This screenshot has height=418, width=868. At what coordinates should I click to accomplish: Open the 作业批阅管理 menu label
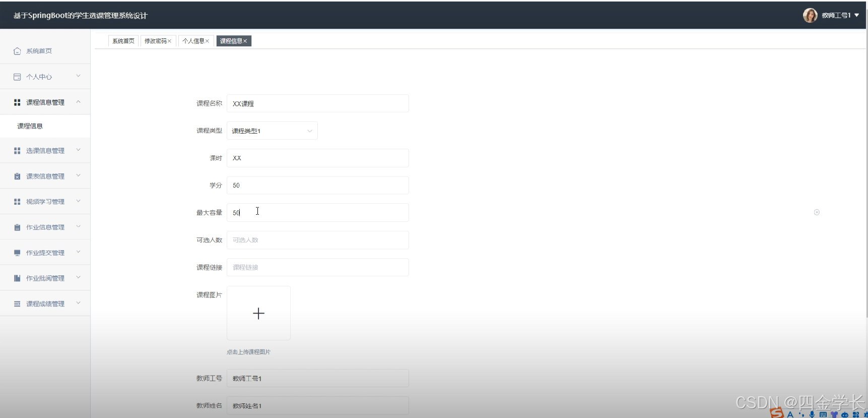point(45,278)
